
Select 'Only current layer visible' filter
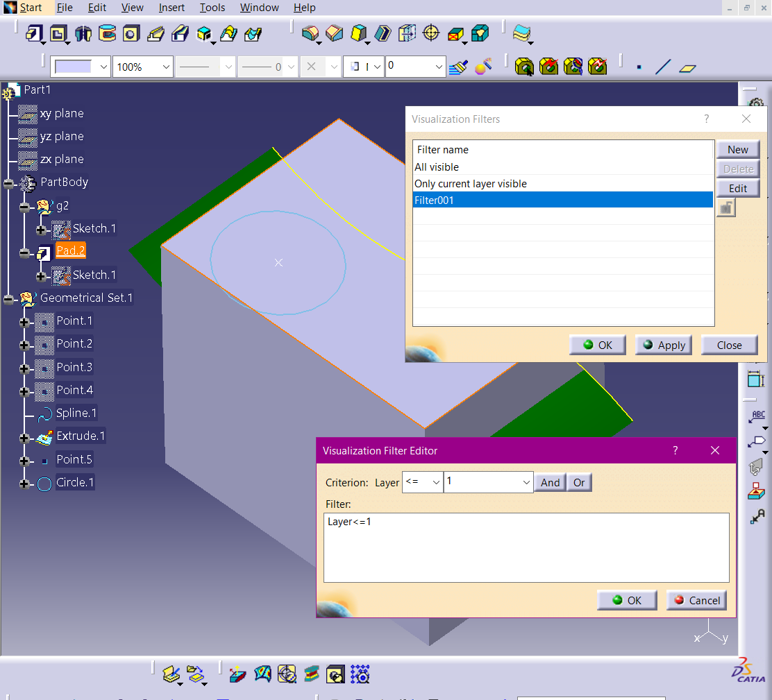(x=471, y=184)
